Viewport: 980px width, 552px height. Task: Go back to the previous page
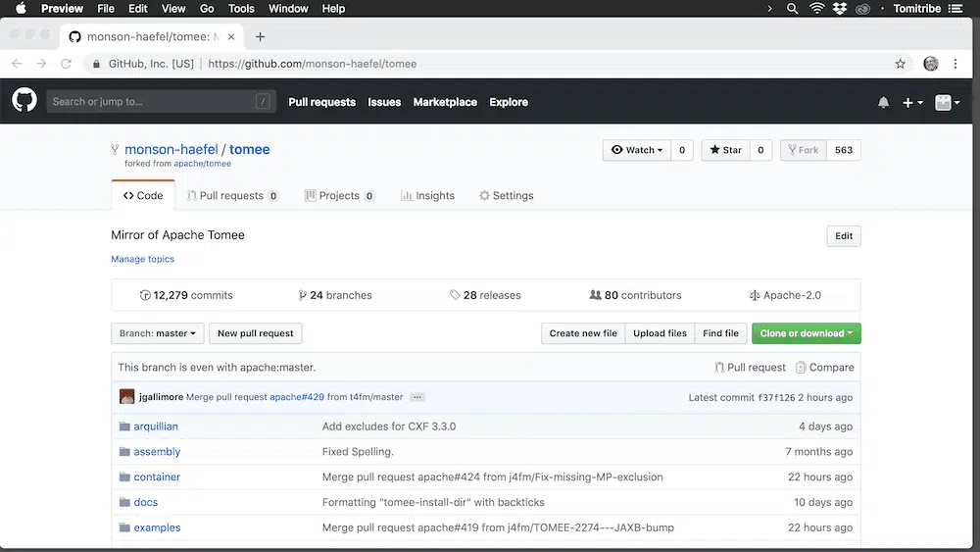17,64
